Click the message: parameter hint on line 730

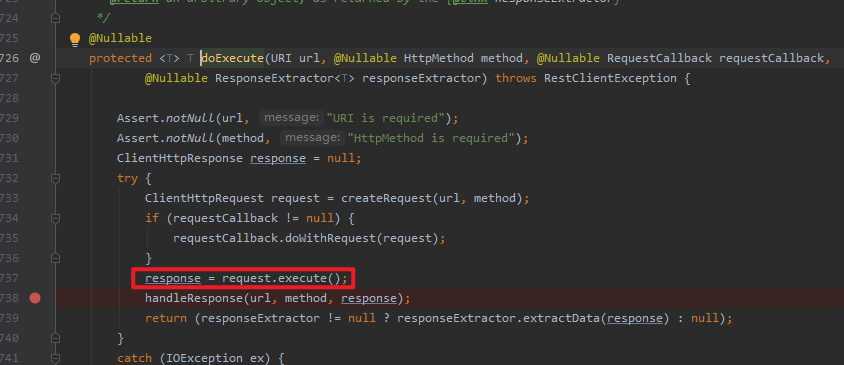[312, 138]
